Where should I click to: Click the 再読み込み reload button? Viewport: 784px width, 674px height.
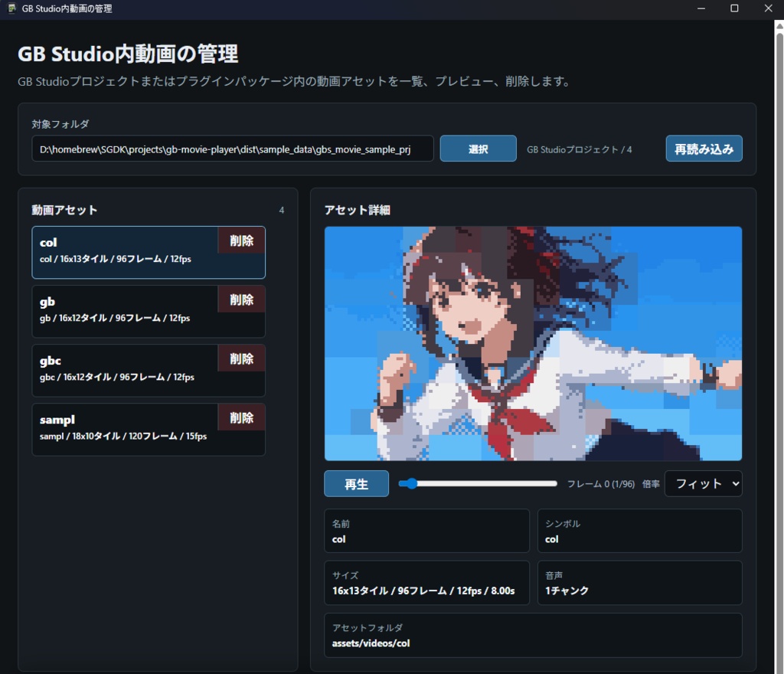704,149
